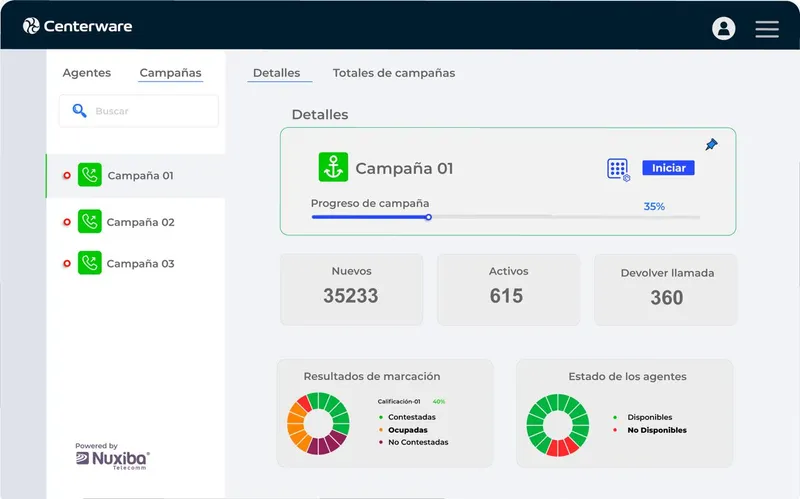Click the green anchor campaign icon
Viewport: 800px width, 499px height.
pyautogui.click(x=333, y=167)
